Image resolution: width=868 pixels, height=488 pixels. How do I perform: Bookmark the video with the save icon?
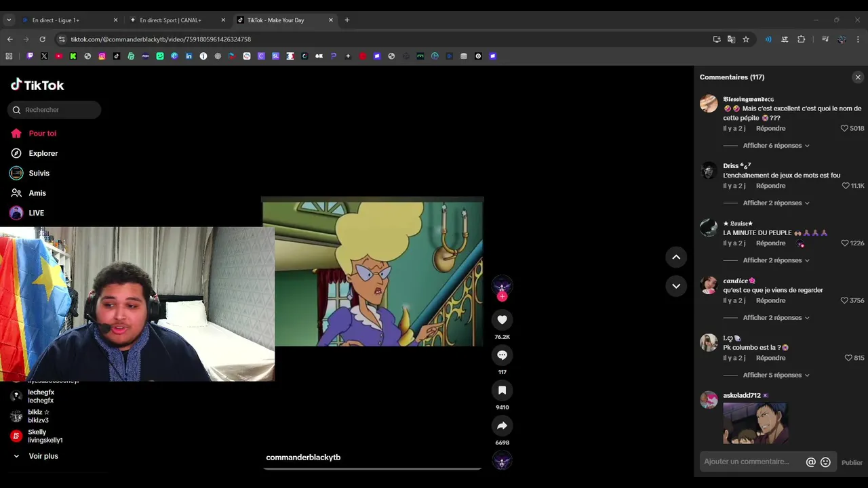tap(502, 390)
